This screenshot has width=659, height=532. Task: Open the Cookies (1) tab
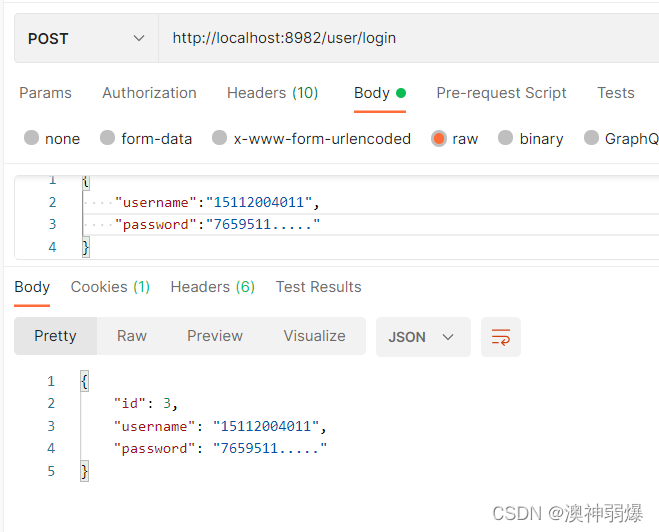[110, 287]
